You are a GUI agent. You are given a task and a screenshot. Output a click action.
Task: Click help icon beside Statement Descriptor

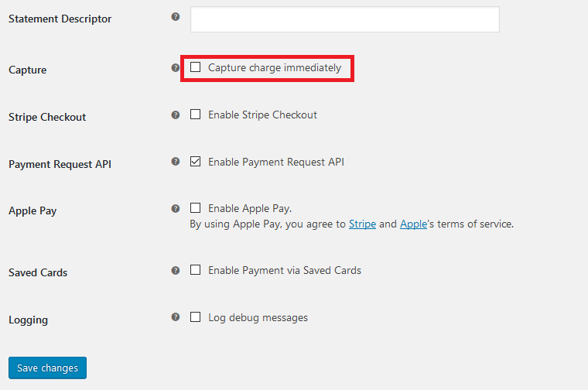tap(176, 17)
